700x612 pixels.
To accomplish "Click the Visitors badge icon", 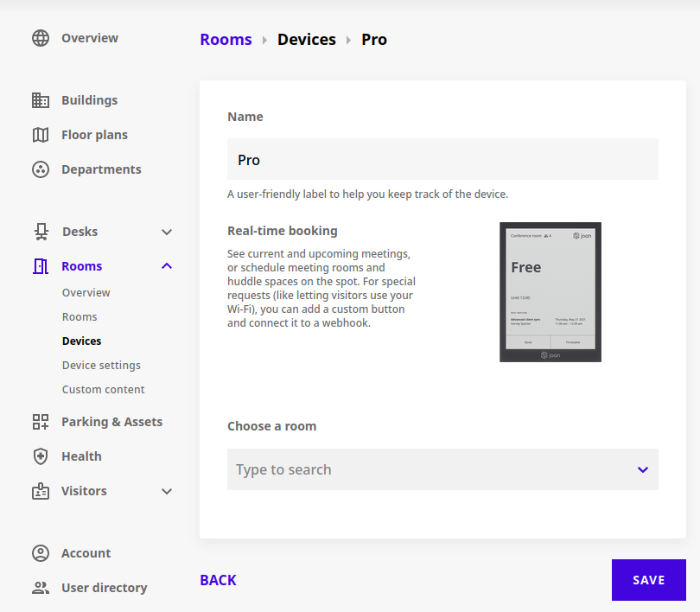I will pyautogui.click(x=41, y=491).
